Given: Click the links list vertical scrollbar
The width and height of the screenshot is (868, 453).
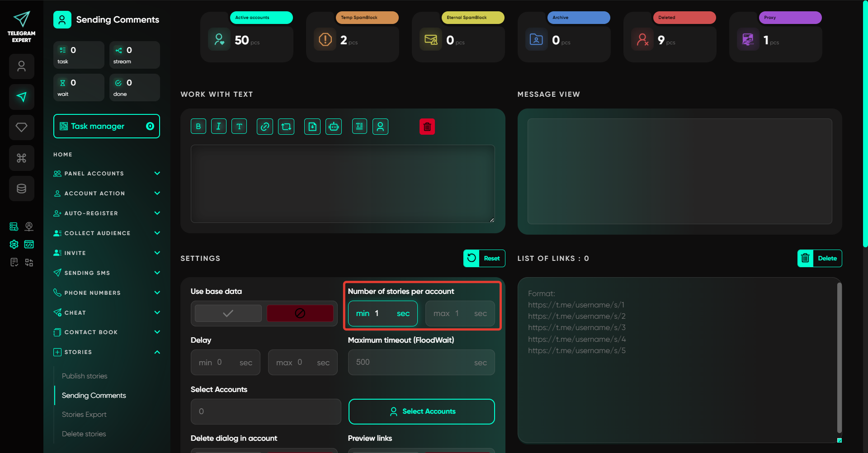Looking at the screenshot, I should pos(839,357).
